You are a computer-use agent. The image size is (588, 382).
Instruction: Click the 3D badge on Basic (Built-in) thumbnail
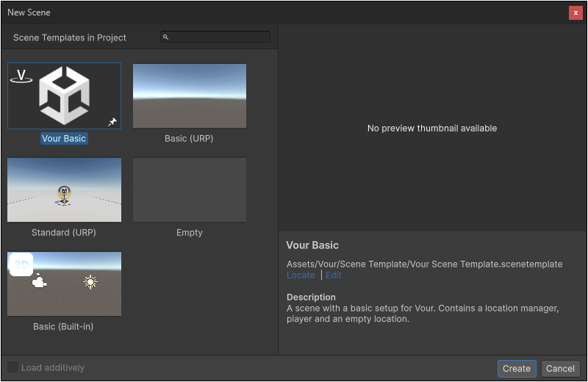pos(21,264)
